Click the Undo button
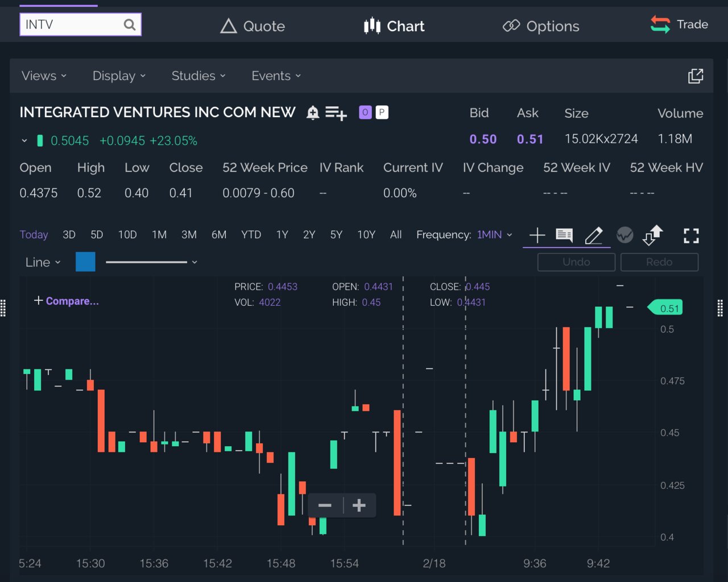The width and height of the screenshot is (728, 582). tap(576, 262)
